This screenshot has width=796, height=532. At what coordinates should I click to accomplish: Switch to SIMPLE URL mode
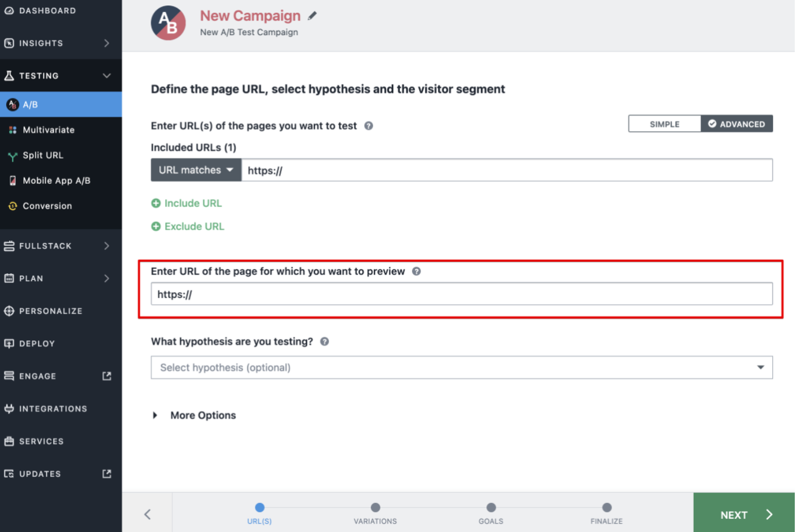pyautogui.click(x=665, y=124)
